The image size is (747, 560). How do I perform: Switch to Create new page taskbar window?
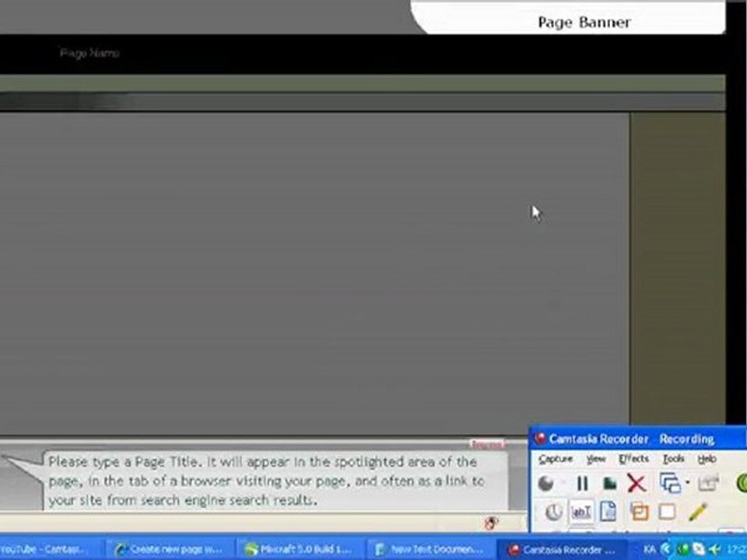pyautogui.click(x=170, y=549)
